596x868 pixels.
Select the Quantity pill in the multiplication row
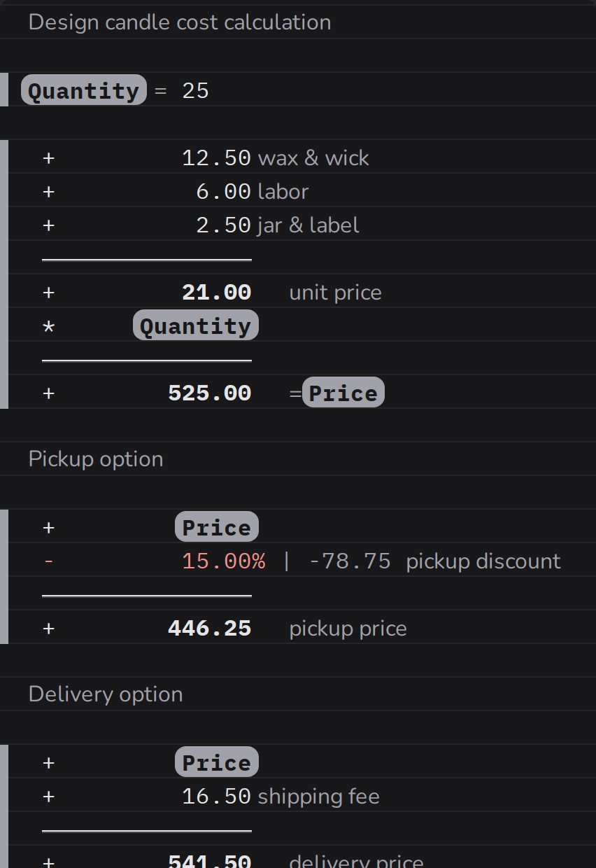pyautogui.click(x=196, y=326)
